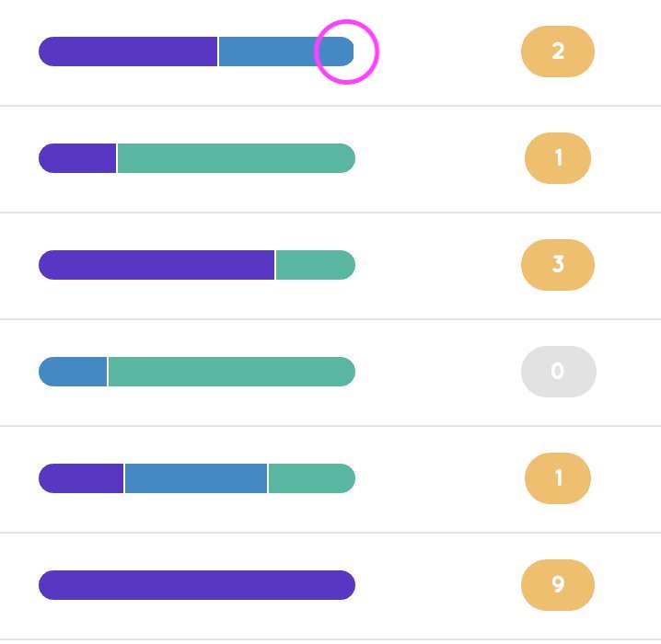Click the purple segment of the three-color bar

click(x=81, y=478)
